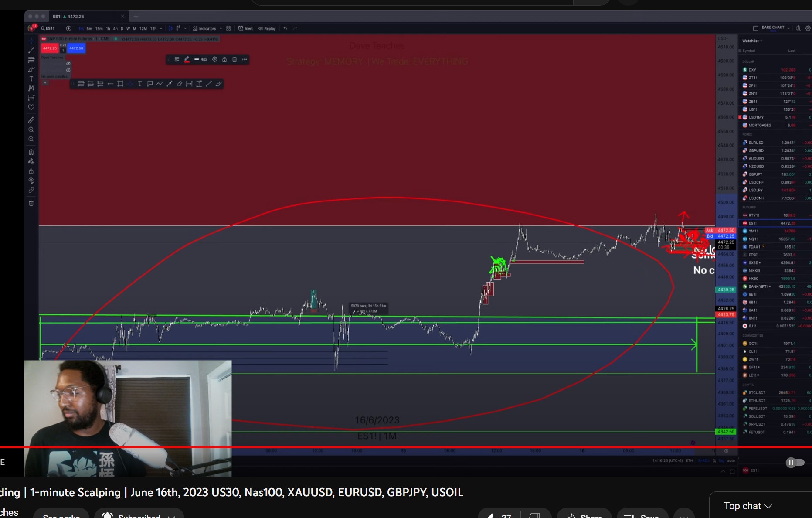Expand the Indicators favorites dropdown arrow
This screenshot has height=518, width=812.
[x=221, y=28]
